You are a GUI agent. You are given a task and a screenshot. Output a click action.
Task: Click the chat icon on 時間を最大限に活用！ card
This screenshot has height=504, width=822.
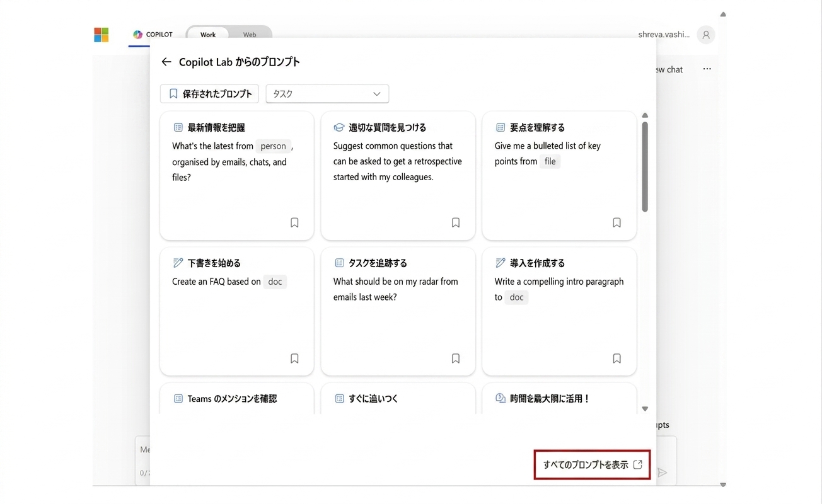[x=501, y=398]
